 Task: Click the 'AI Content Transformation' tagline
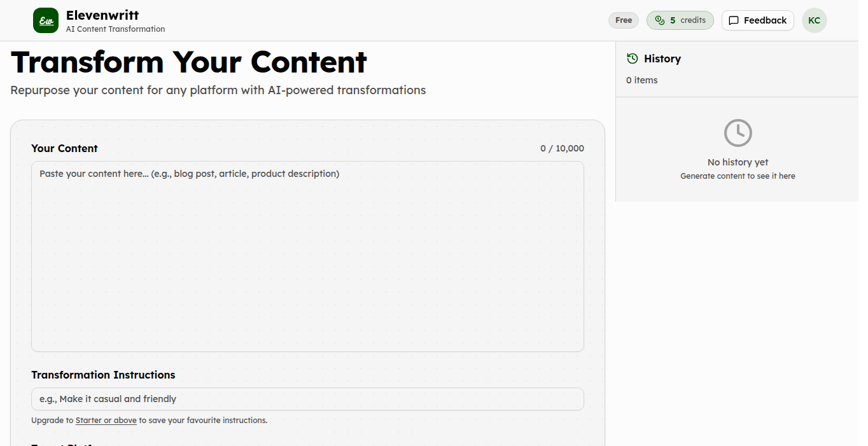tap(115, 29)
